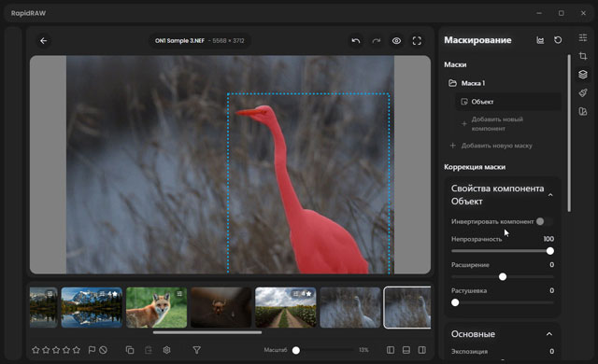This screenshot has height=364, width=598.
Task: Go back with the arrow button
Action: 44,41
